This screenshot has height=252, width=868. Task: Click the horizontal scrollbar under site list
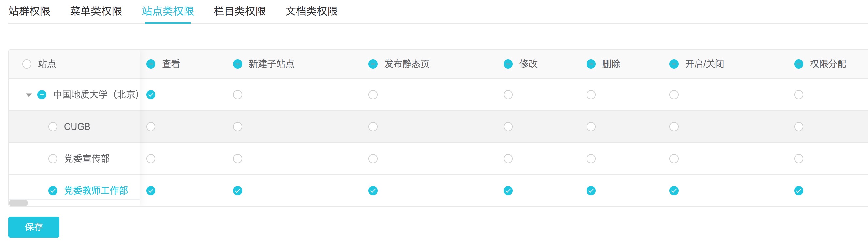[19, 203]
